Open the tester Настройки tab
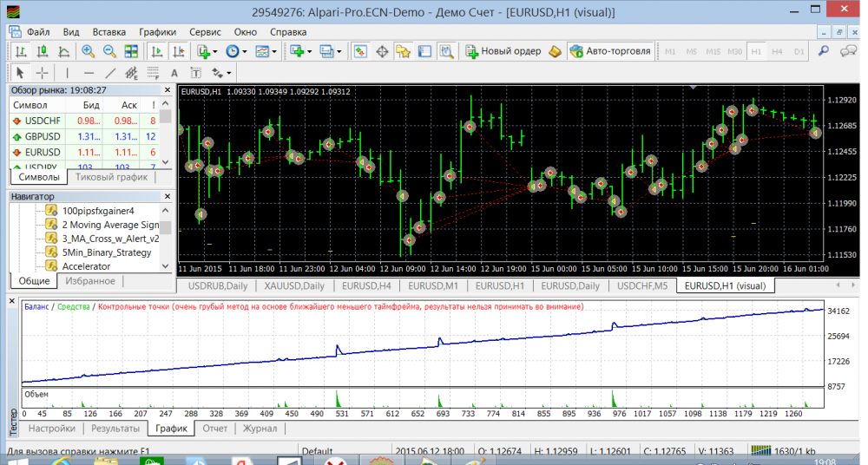Screen dimensions: 868x465 (x=51, y=429)
